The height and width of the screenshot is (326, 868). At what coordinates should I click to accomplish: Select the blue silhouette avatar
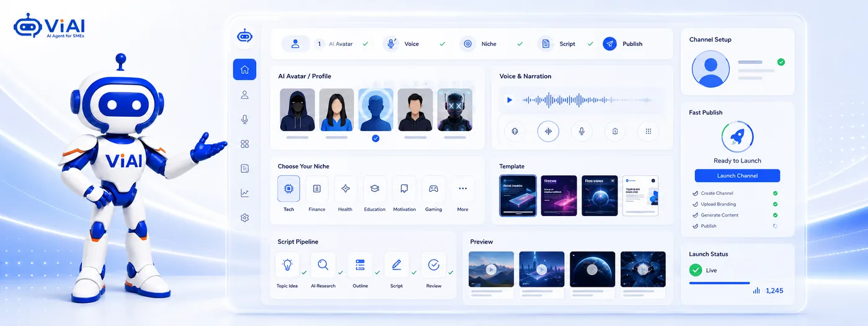tap(376, 109)
